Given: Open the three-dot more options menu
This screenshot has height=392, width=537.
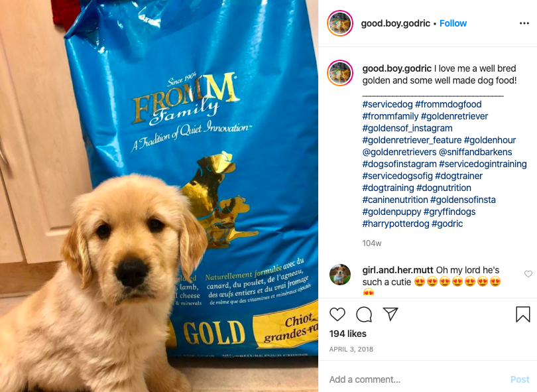Looking at the screenshot, I should pos(524,23).
